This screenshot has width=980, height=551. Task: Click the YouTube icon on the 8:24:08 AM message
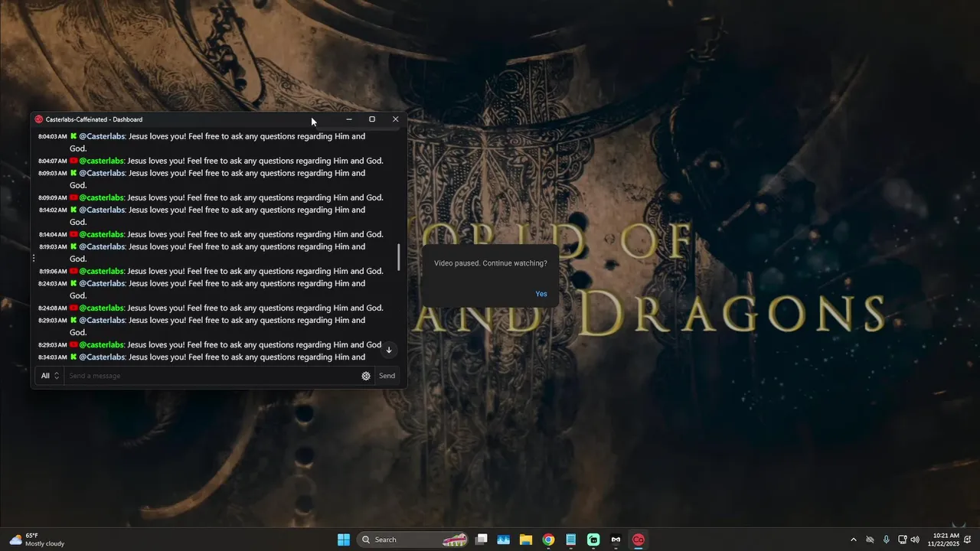(73, 308)
